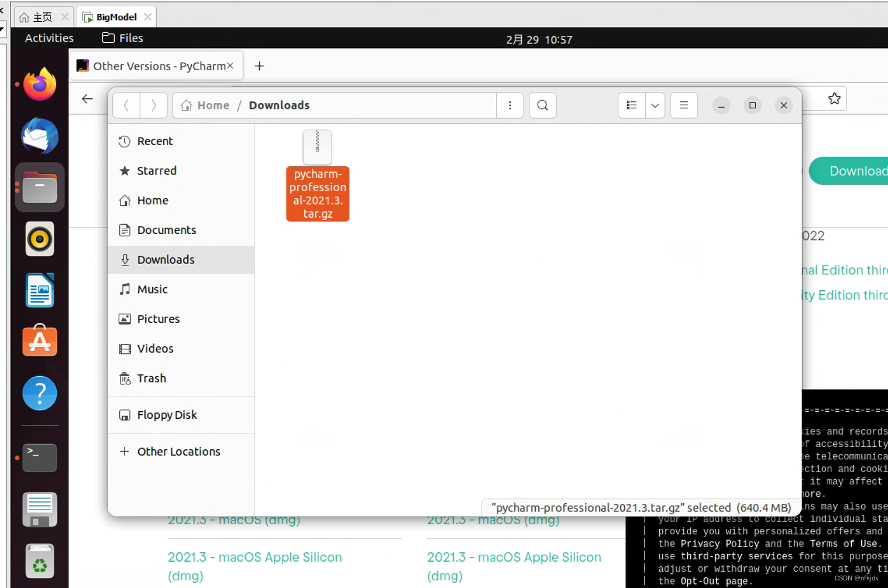Expand Other Locations in the sidebar
The image size is (888, 588).
click(181, 452)
